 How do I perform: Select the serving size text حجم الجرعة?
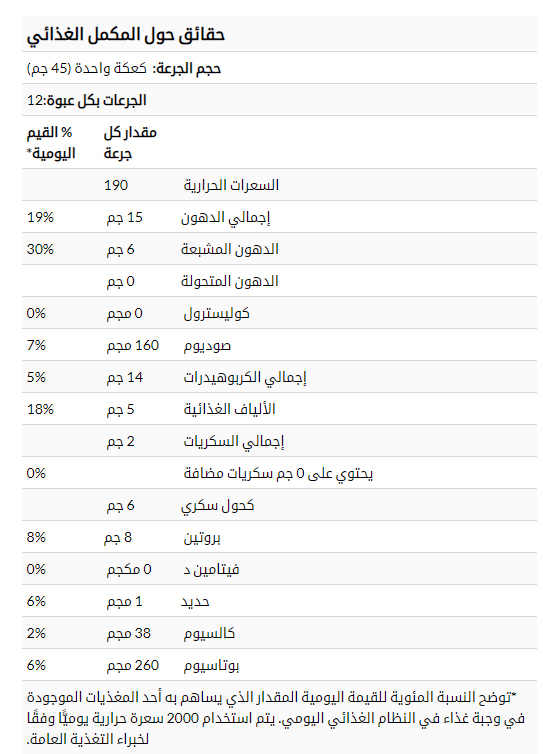point(187,68)
